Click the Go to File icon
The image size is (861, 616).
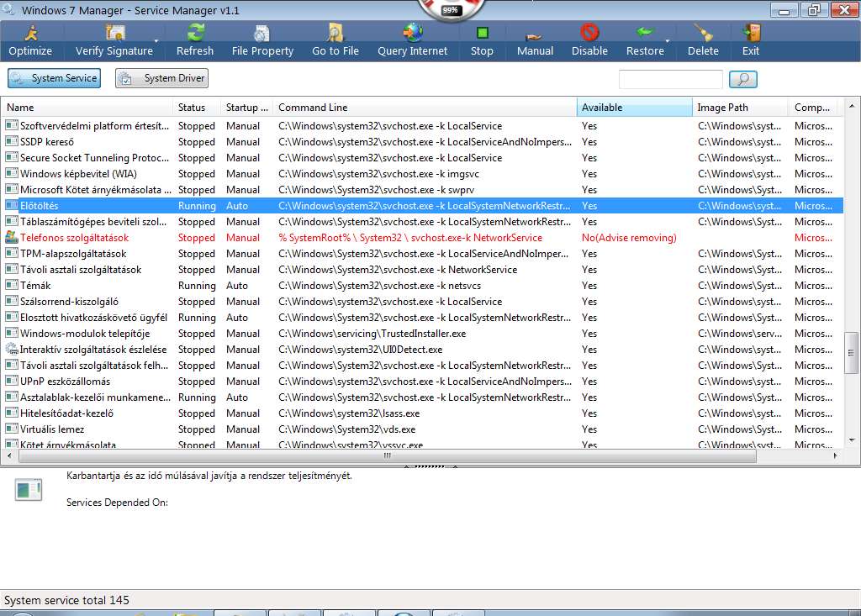click(335, 33)
